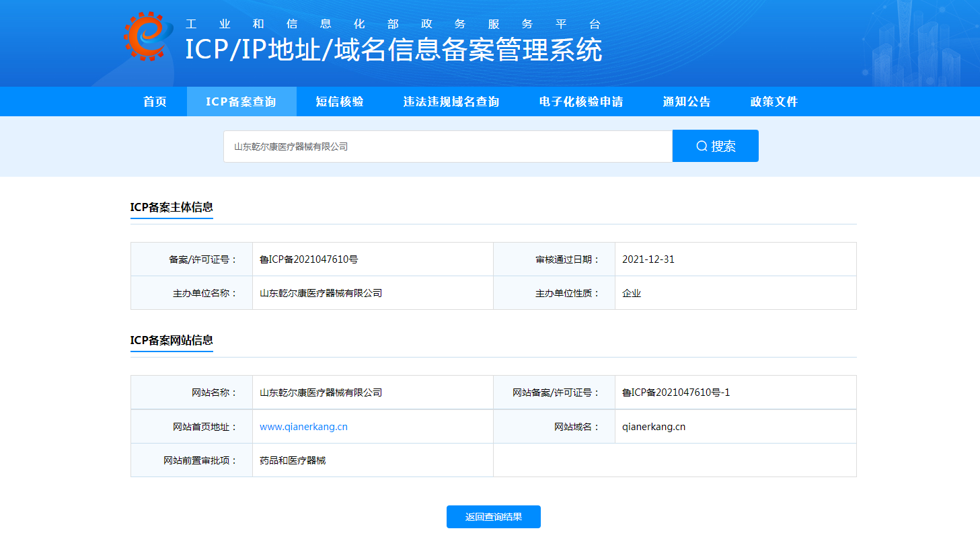Click the 返回查询结果 button
The image size is (980, 539).
[x=494, y=517]
